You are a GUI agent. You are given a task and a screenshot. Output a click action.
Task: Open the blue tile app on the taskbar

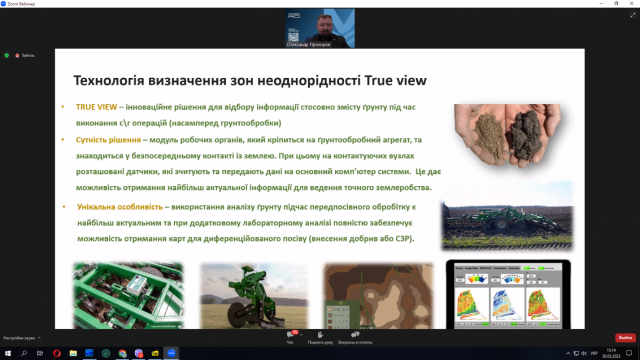click(89, 353)
